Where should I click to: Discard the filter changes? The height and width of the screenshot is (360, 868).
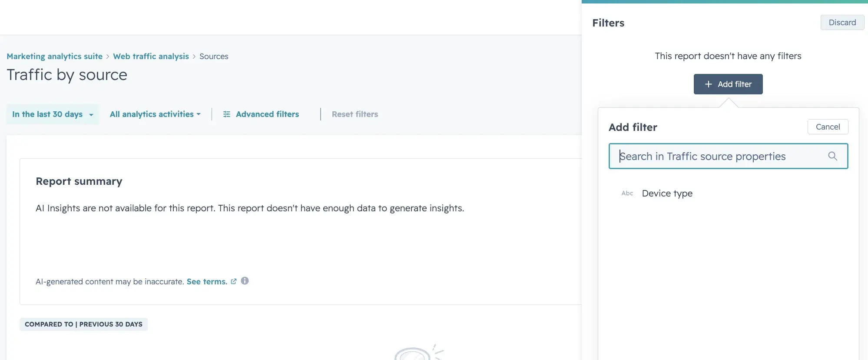(842, 23)
